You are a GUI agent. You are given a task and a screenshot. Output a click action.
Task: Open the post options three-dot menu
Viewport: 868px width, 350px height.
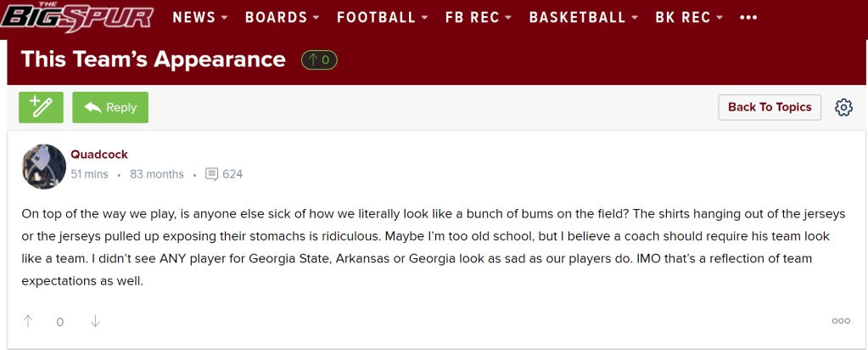[841, 321]
